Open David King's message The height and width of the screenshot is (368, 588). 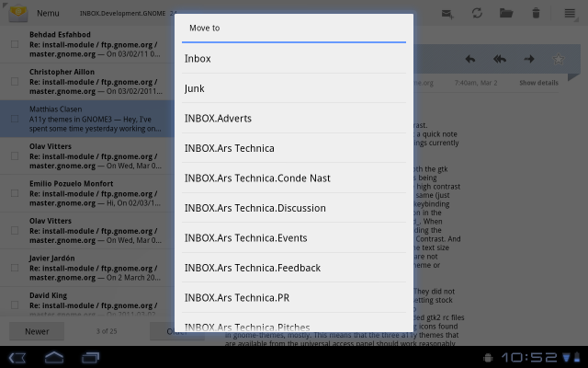(x=87, y=302)
